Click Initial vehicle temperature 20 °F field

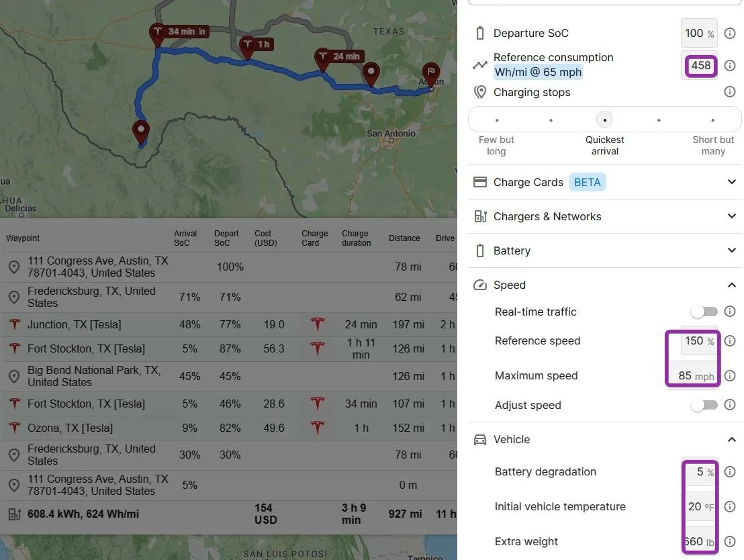(699, 506)
